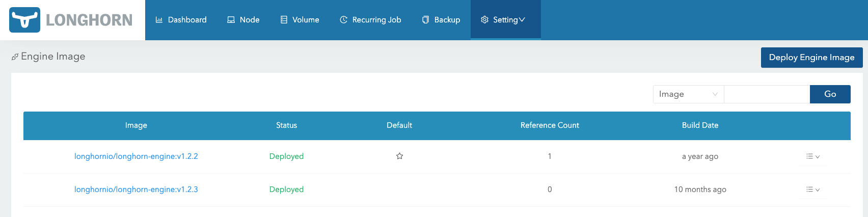Go to the Node page
The width and height of the screenshot is (868, 217).
(243, 20)
